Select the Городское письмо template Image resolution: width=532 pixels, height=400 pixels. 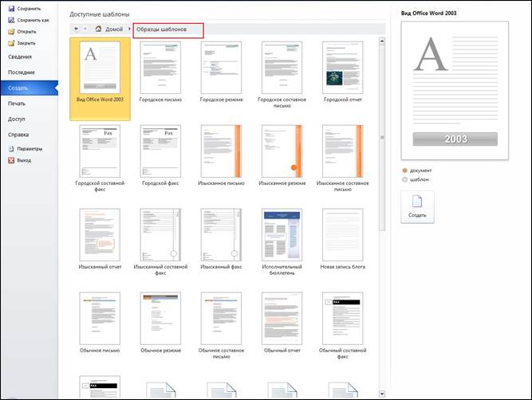click(x=160, y=72)
